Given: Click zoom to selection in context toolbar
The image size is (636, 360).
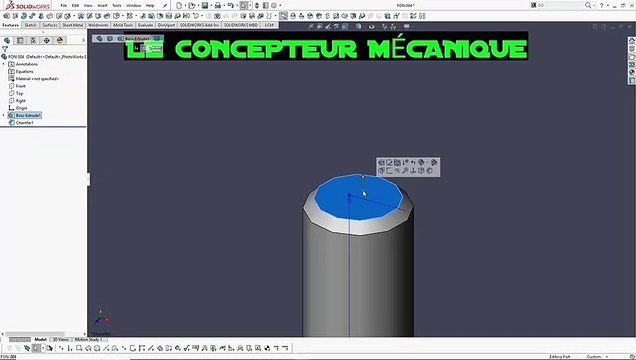Looking at the screenshot, I should point(405,171).
